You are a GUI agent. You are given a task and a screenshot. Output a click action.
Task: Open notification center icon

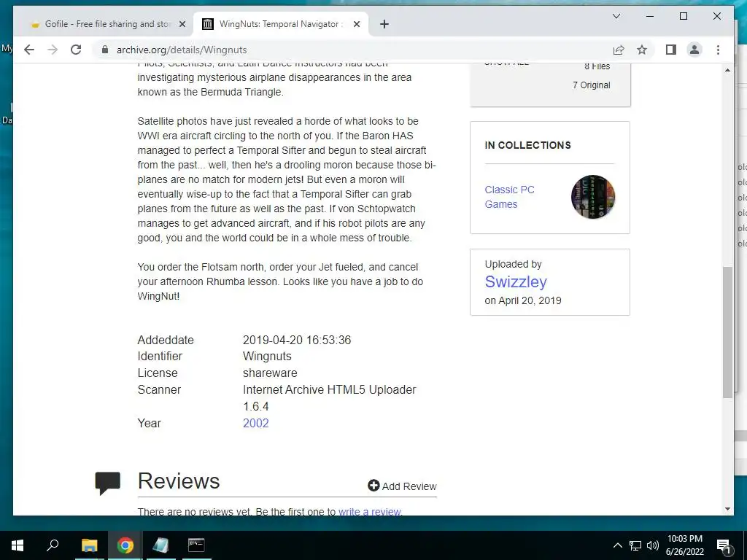724,545
